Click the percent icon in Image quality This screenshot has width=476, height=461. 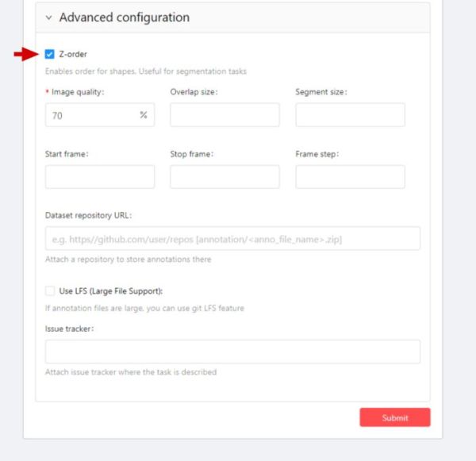[x=144, y=115]
